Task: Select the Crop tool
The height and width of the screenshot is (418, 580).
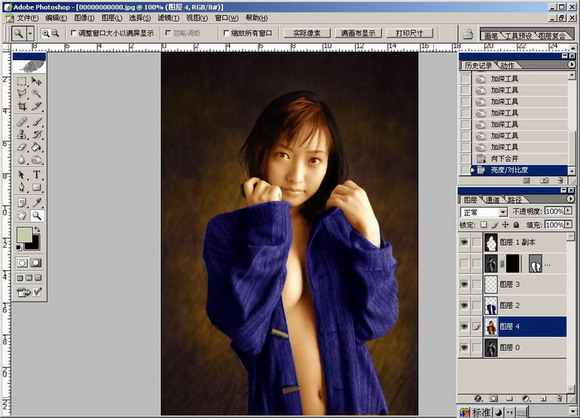Action: [22, 107]
